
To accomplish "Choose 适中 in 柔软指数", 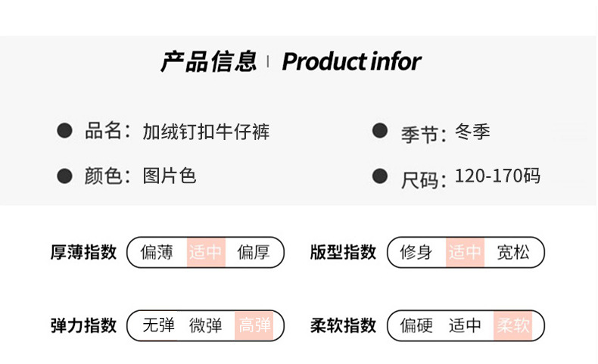I will pyautogui.click(x=465, y=325).
